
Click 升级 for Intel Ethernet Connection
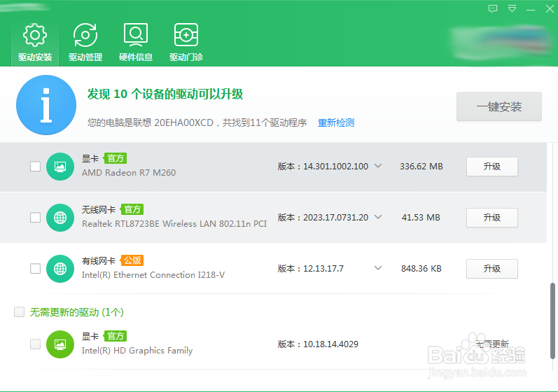point(491,269)
